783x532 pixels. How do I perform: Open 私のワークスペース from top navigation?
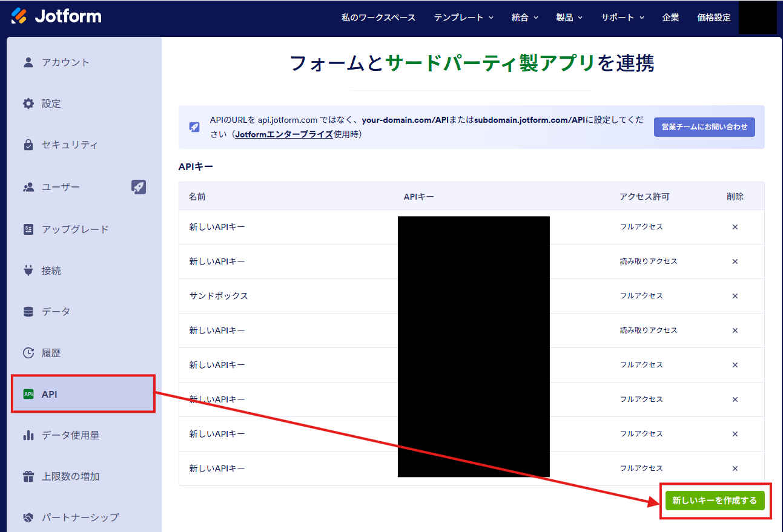point(378,18)
